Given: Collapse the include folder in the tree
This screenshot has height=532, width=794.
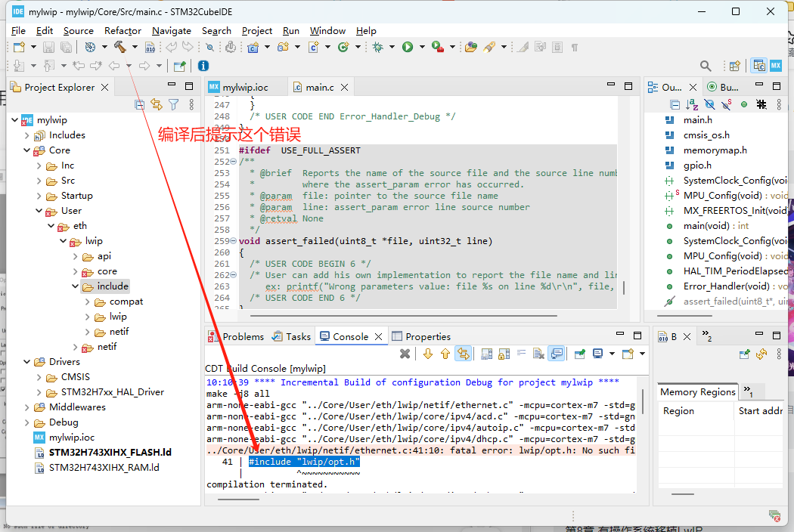Looking at the screenshot, I should coord(76,286).
